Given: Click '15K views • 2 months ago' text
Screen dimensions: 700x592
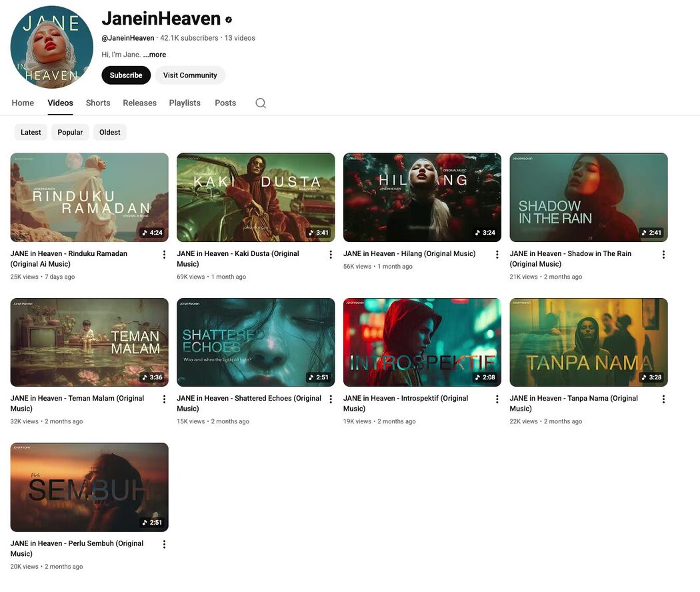Looking at the screenshot, I should (213, 421).
